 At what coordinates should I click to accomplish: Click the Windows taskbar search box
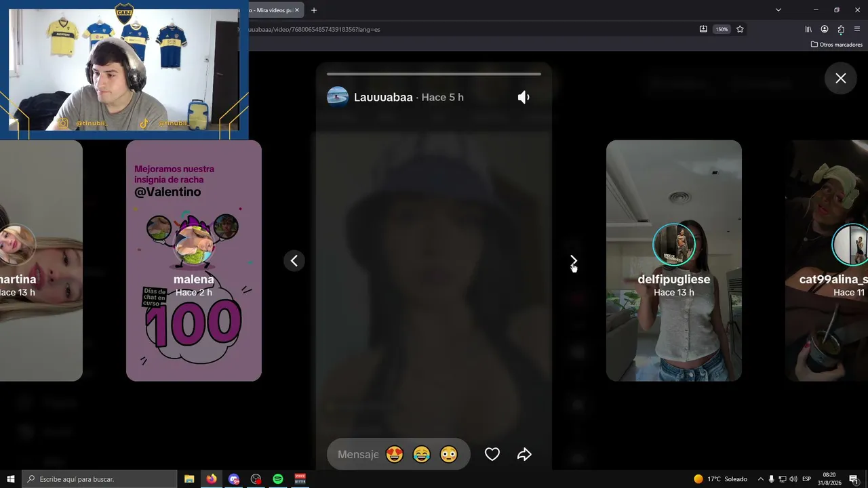pos(100,479)
